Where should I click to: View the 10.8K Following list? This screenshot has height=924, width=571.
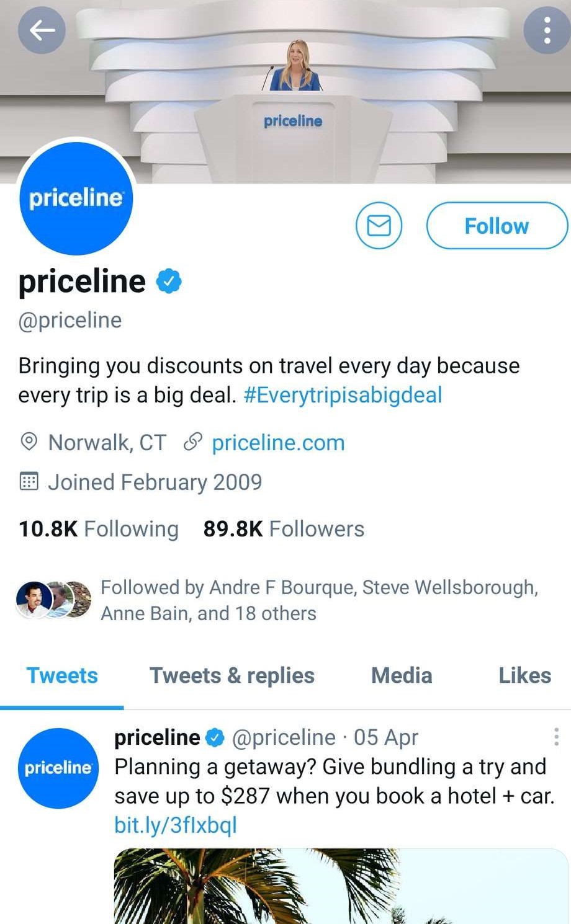pyautogui.click(x=98, y=529)
